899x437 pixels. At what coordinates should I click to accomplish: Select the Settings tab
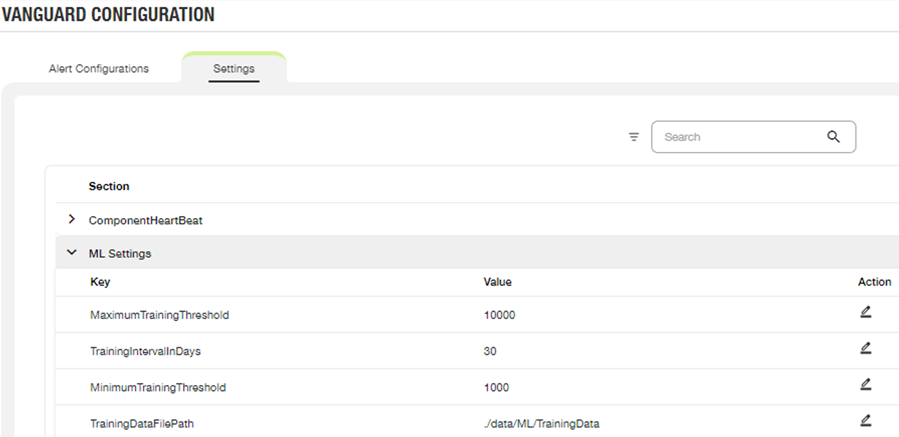234,69
